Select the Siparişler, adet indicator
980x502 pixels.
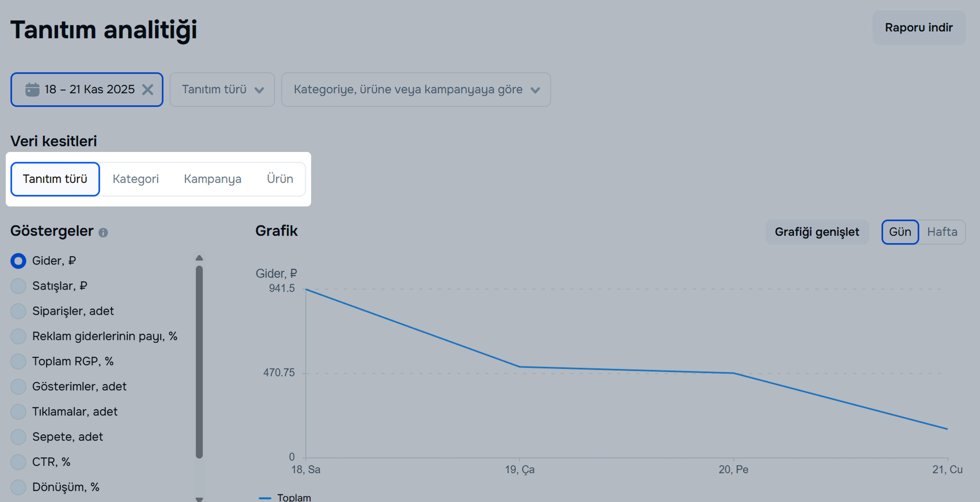[x=18, y=311]
